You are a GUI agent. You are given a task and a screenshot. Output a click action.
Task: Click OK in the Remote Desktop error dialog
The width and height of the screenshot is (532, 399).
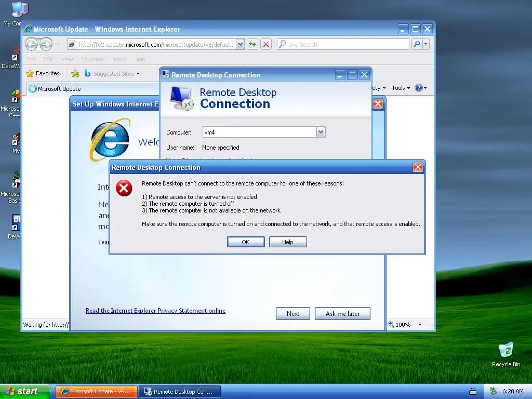coord(246,242)
